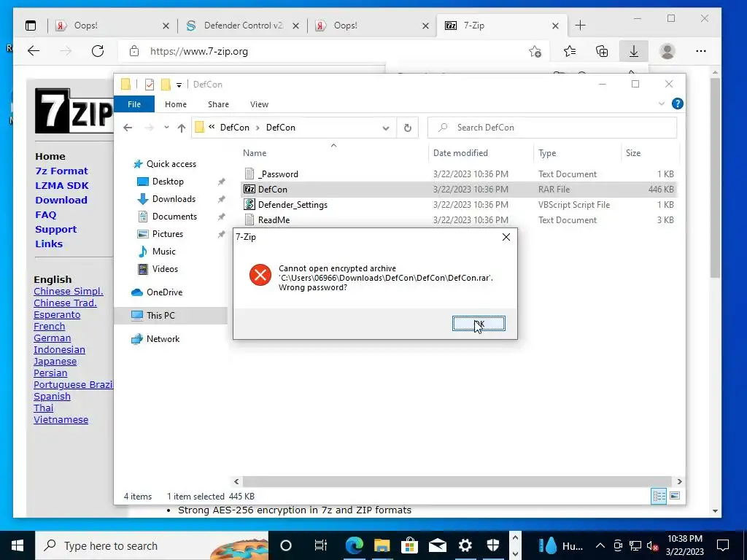
Task: Switch to the Defender Control browser tab
Action: [243, 26]
